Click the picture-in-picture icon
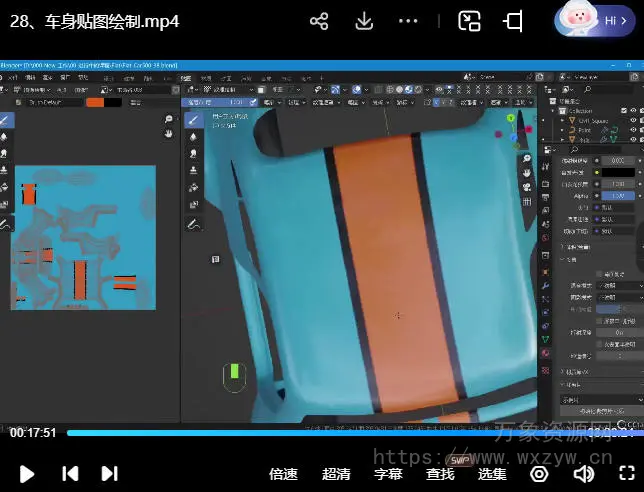644x492 pixels. click(x=469, y=21)
